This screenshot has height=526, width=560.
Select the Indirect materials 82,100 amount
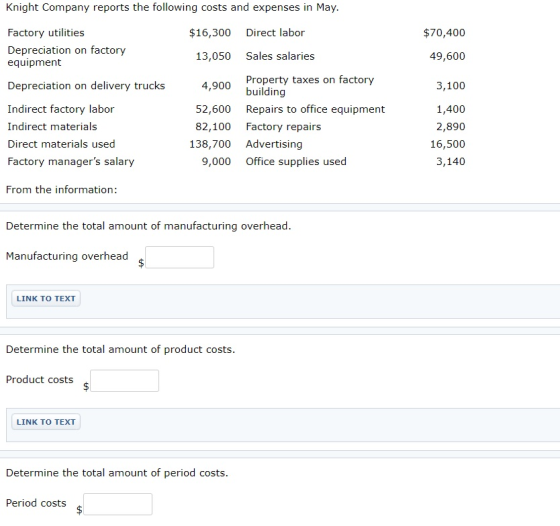(x=213, y=126)
